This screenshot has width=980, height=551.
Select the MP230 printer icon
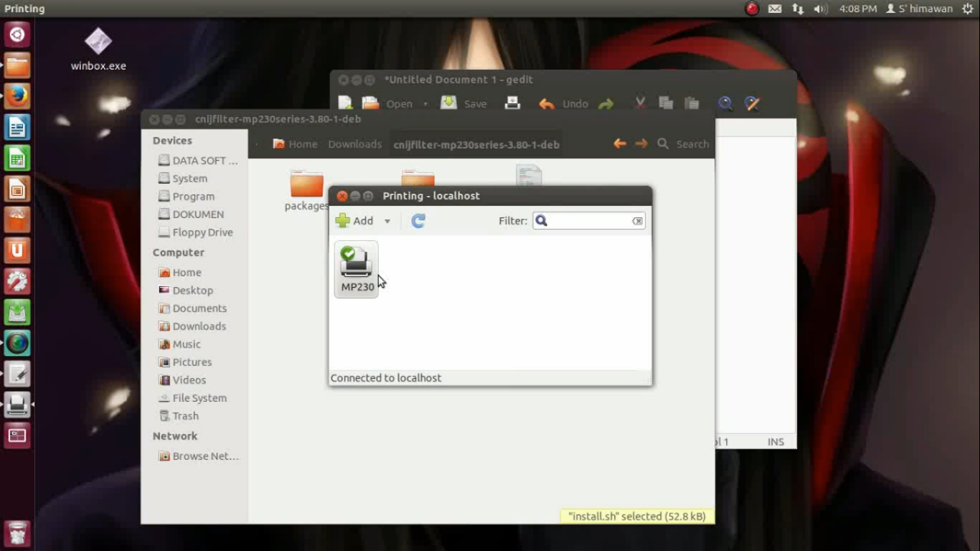(356, 269)
